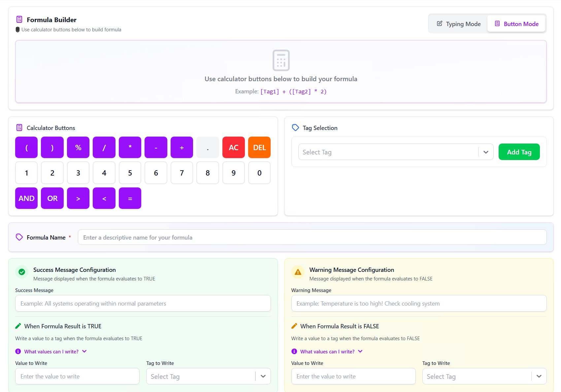Click the green pencil icon near TRUE result
The image size is (561, 392).
(18, 326)
